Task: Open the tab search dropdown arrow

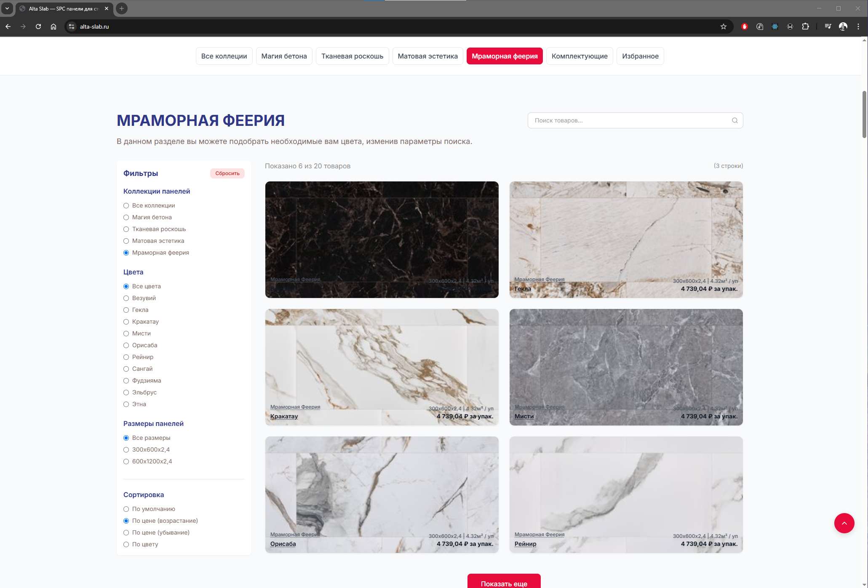Action: [7, 8]
